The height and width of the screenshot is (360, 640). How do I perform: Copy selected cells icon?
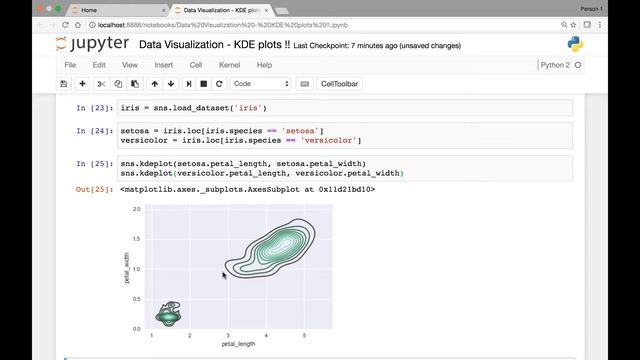pyautogui.click(x=118, y=84)
